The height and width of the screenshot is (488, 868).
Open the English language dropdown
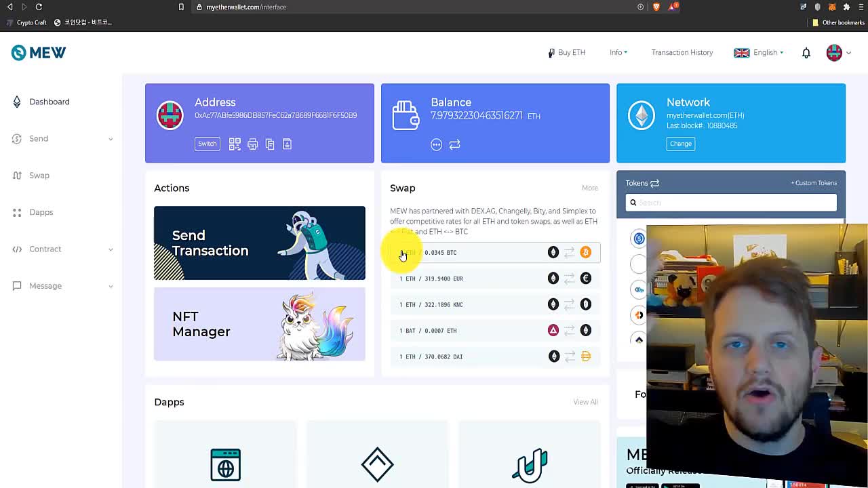coord(759,52)
